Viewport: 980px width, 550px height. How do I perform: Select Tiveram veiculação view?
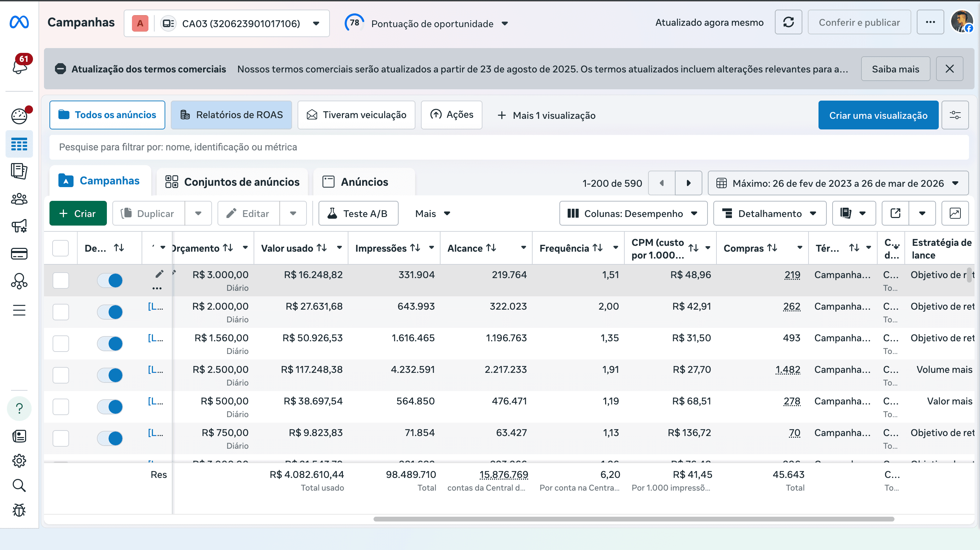[356, 115]
